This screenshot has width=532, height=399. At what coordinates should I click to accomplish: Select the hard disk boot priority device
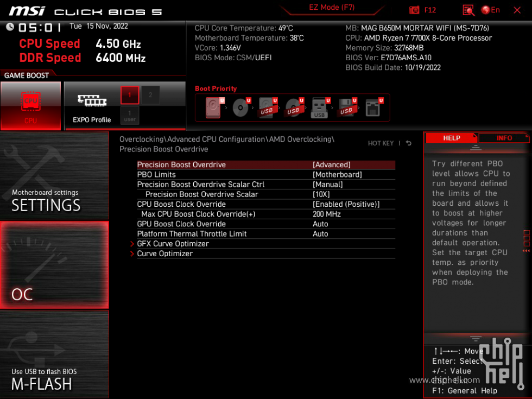click(214, 107)
